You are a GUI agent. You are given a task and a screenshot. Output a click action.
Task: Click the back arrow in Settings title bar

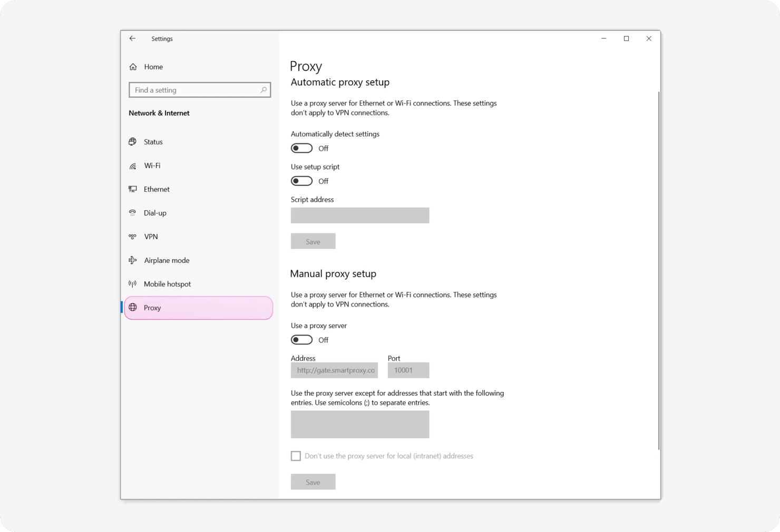click(x=132, y=38)
